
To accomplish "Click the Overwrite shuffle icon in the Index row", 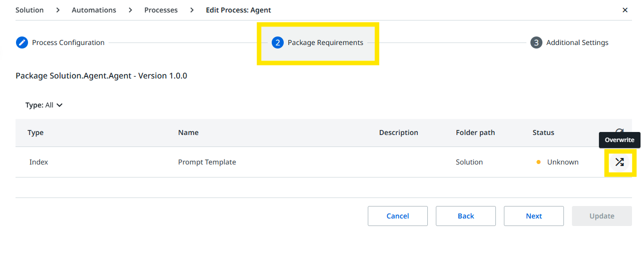I will 619,162.
